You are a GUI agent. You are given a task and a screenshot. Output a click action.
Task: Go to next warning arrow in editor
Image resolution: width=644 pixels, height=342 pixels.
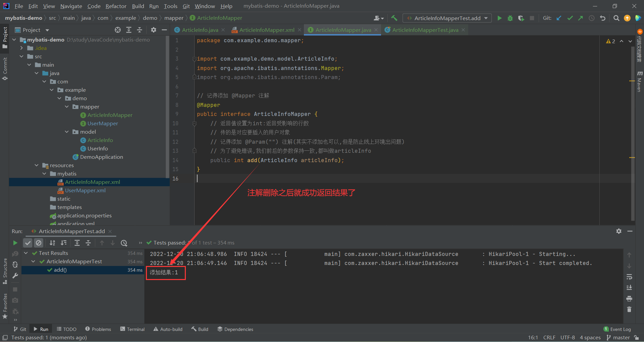630,41
